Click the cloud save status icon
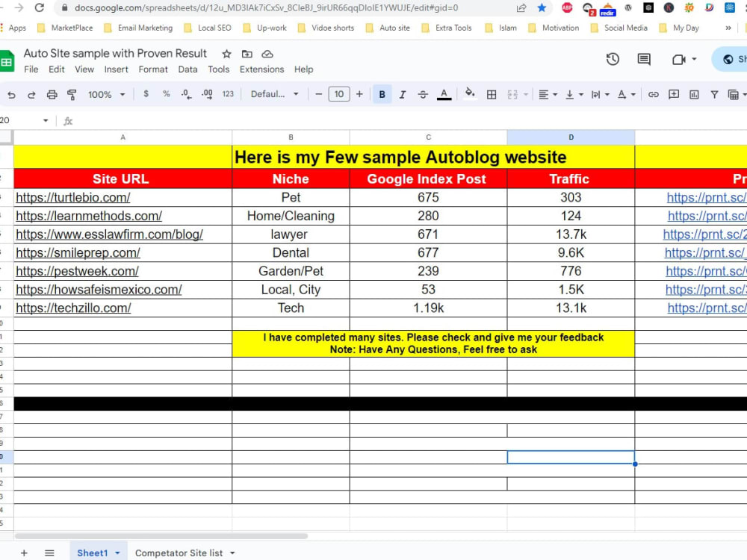The width and height of the screenshot is (747, 560). (x=267, y=54)
